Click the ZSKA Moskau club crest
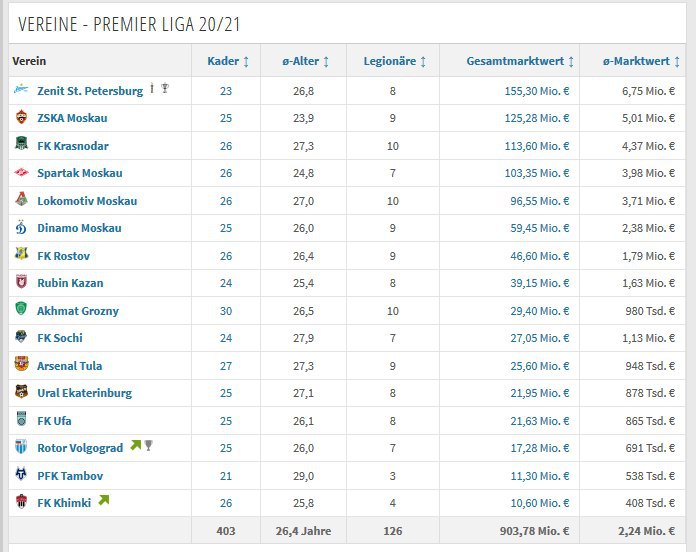696x552 pixels. pos(21,117)
